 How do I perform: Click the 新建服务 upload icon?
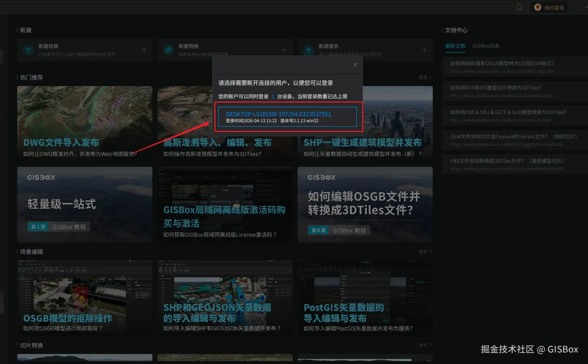point(309,50)
